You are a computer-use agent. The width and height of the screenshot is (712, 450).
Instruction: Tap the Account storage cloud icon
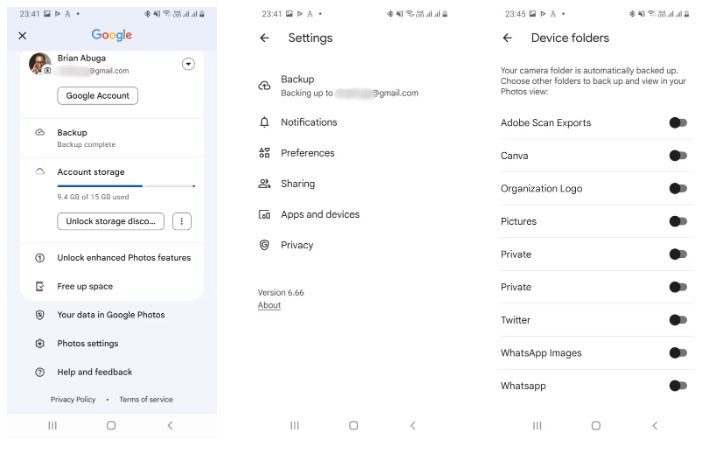pyautogui.click(x=40, y=172)
